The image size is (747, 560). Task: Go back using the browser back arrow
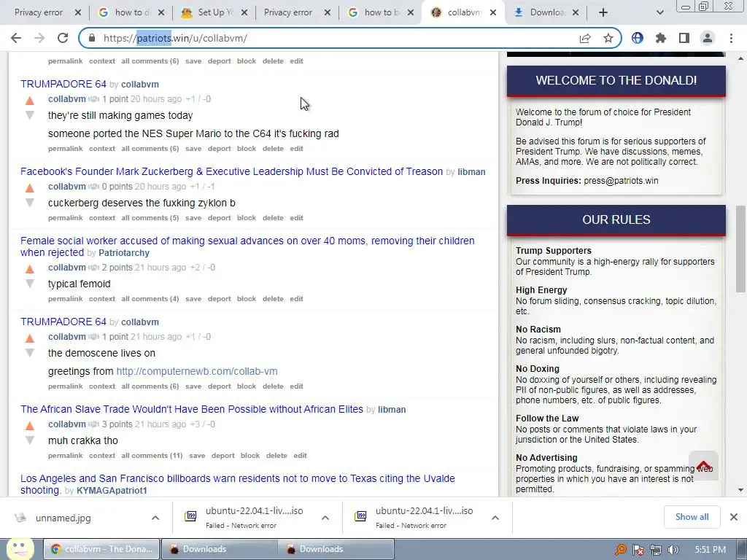click(x=16, y=38)
